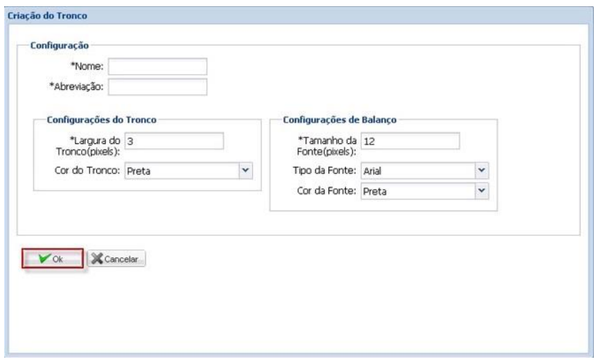
Task: Click the Tipo da Fonte field showing Arial
Action: point(417,170)
